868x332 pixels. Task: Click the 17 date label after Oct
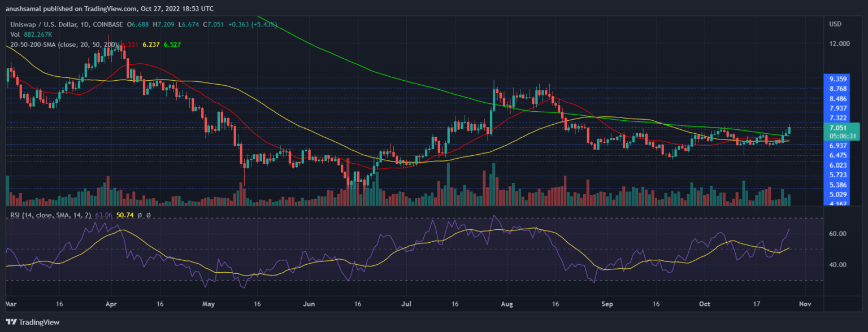pos(756,304)
